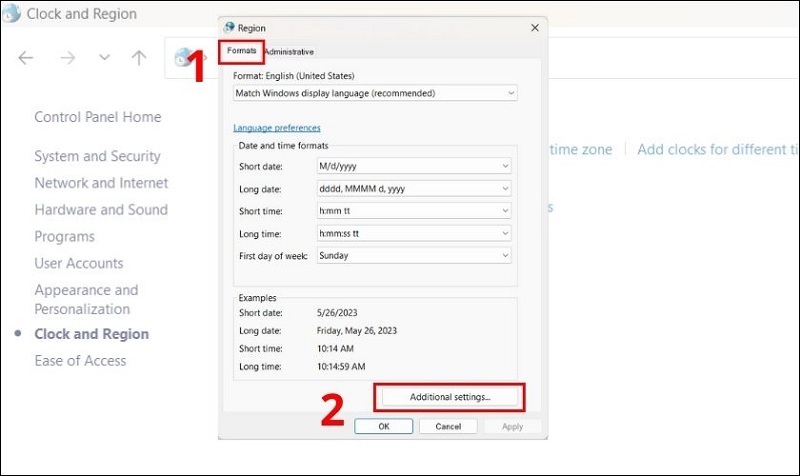Open recent locations chevron in navigation bar
Viewport: 800px width, 476px height.
(104, 58)
